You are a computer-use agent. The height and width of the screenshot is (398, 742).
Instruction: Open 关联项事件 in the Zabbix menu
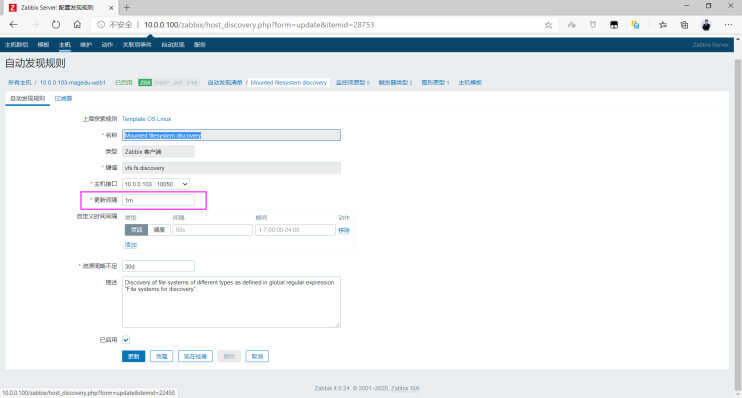point(137,44)
